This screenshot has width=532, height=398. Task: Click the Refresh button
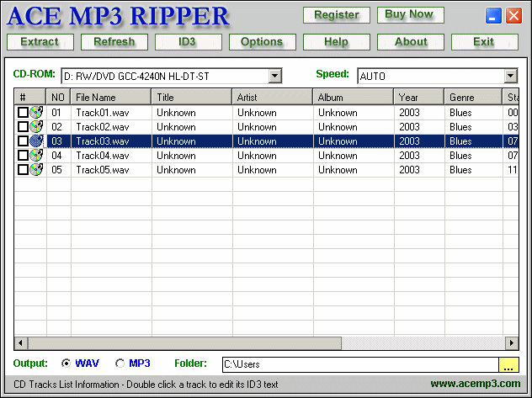[114, 42]
